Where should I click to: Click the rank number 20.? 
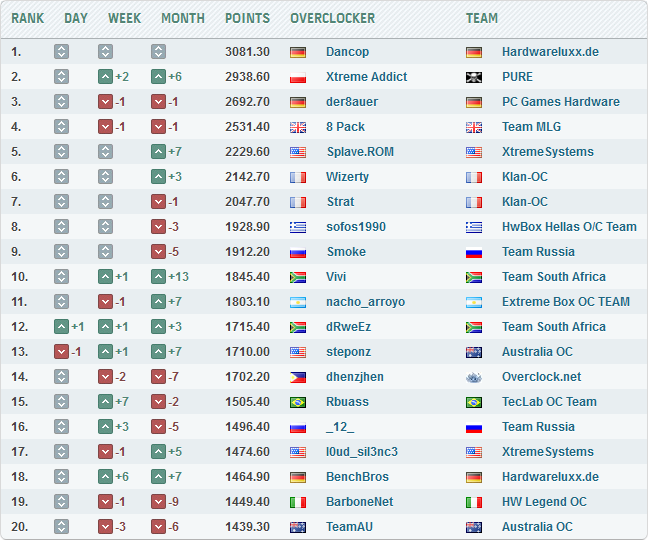(x=20, y=527)
